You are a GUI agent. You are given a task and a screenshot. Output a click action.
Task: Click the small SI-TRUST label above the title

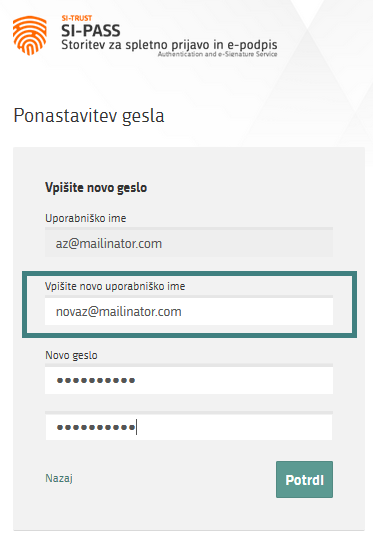coord(77,18)
